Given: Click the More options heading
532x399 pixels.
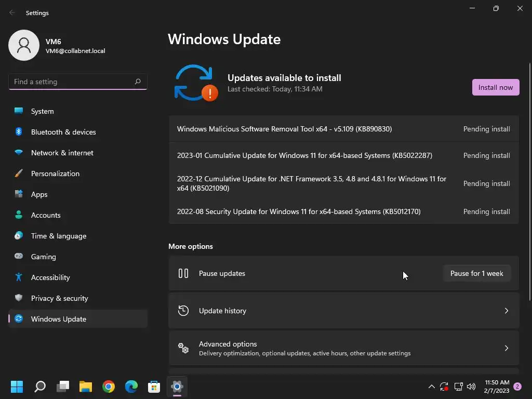Looking at the screenshot, I should (x=191, y=246).
